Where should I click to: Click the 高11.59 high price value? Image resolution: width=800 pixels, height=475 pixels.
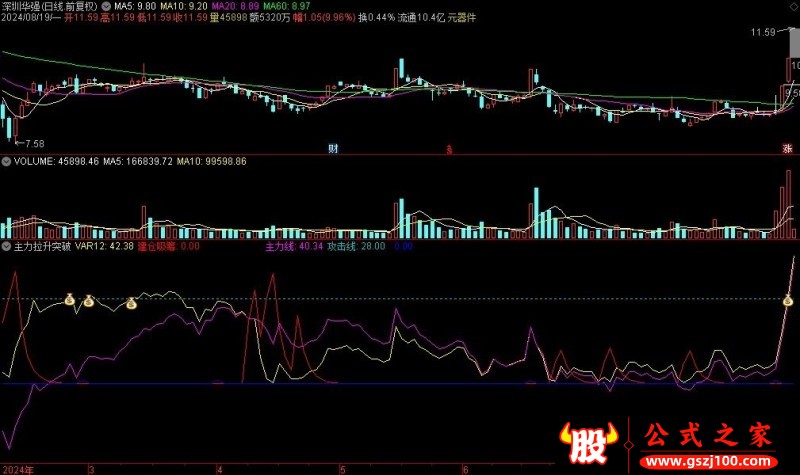(x=118, y=18)
